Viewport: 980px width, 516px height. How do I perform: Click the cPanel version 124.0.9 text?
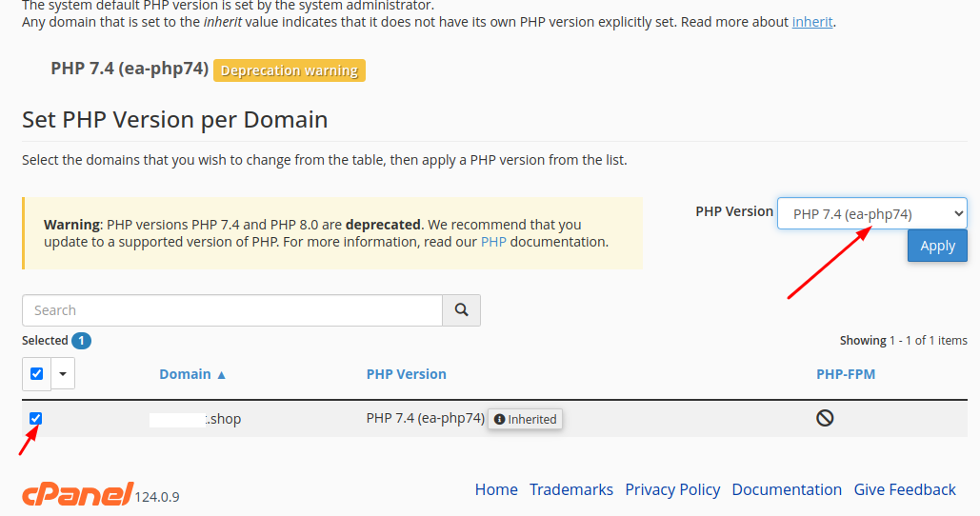click(x=157, y=497)
